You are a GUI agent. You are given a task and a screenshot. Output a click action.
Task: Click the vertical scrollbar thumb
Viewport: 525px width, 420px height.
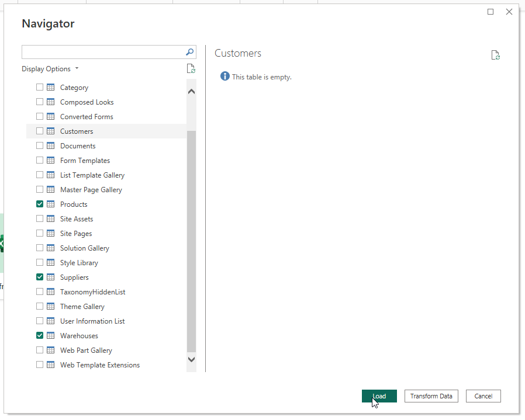pos(191,241)
